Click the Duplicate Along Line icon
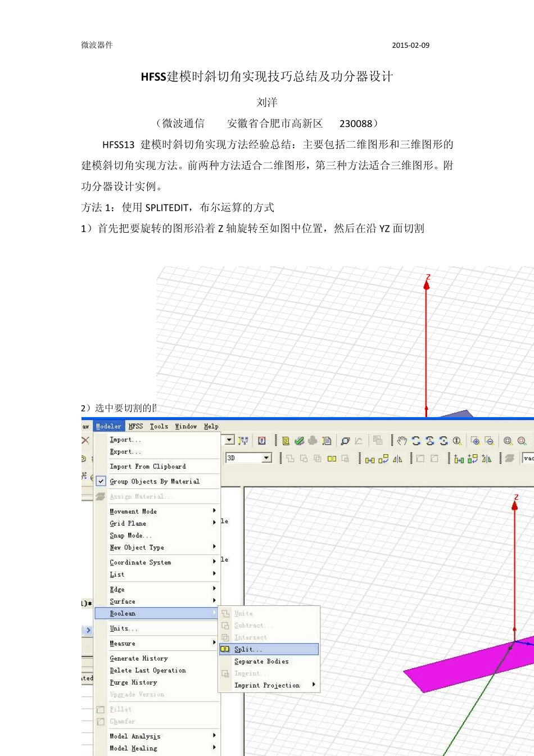The image size is (534, 756). [459, 459]
